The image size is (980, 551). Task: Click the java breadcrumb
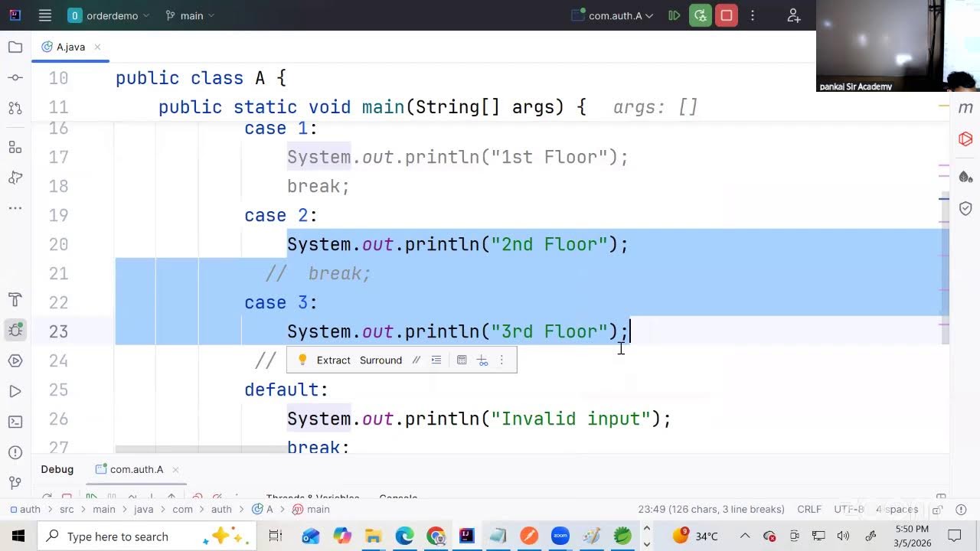(144, 509)
